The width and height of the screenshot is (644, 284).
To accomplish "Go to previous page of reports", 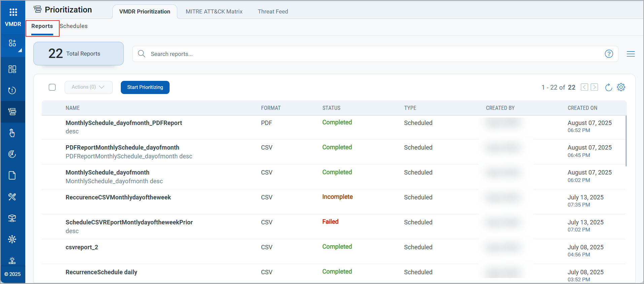I will 584,87.
